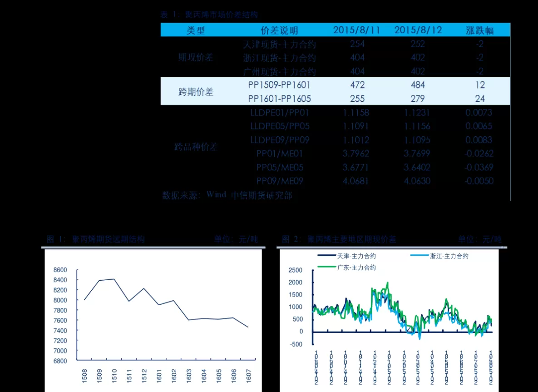538x392 pixels.
Task: Click the 数据来源 Wind 中信期货研究部 note
Action: coord(227,195)
